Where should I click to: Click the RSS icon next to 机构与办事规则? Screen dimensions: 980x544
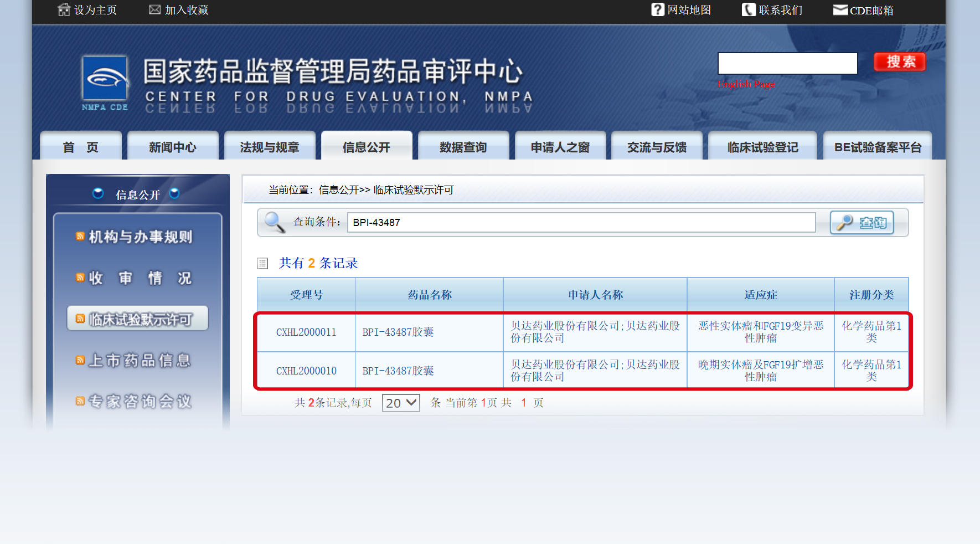coord(80,237)
